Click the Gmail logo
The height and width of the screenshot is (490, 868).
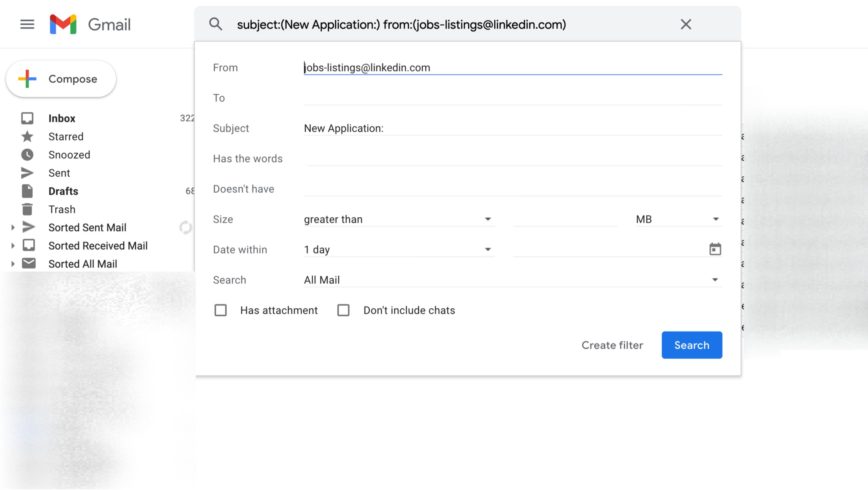tap(90, 25)
